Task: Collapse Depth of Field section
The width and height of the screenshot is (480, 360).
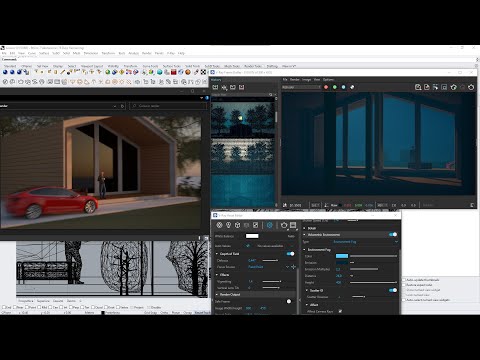Action: pyautogui.click(x=217, y=254)
